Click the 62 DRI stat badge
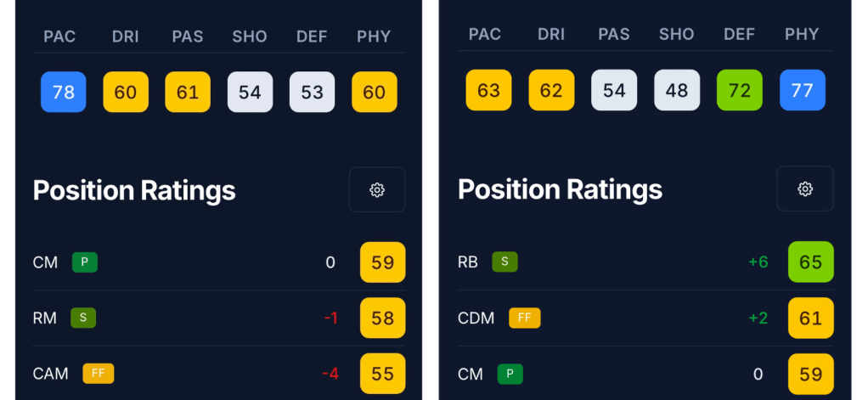The image size is (868, 400). [x=551, y=90]
